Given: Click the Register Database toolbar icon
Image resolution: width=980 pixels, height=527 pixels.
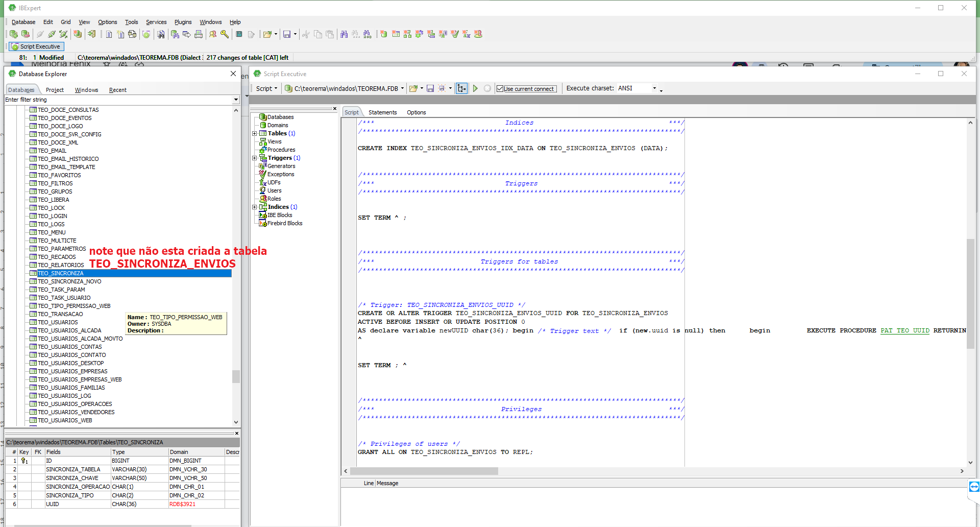Looking at the screenshot, I should click(14, 34).
